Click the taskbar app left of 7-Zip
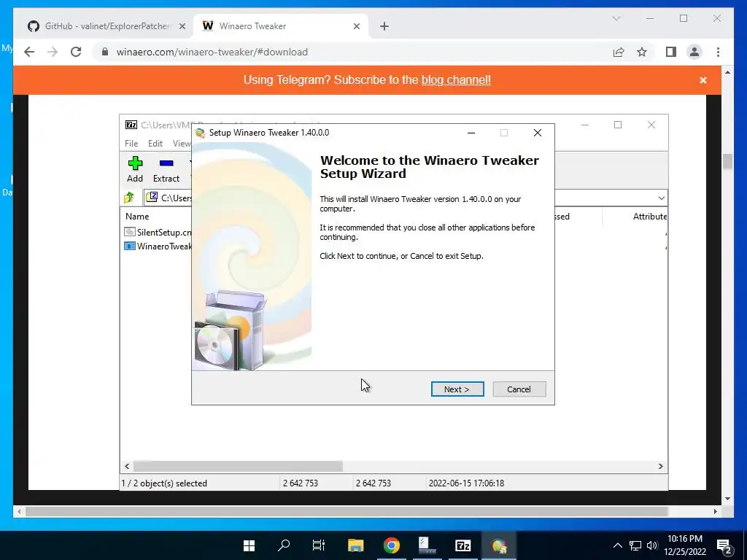The image size is (747, 560). (x=427, y=545)
